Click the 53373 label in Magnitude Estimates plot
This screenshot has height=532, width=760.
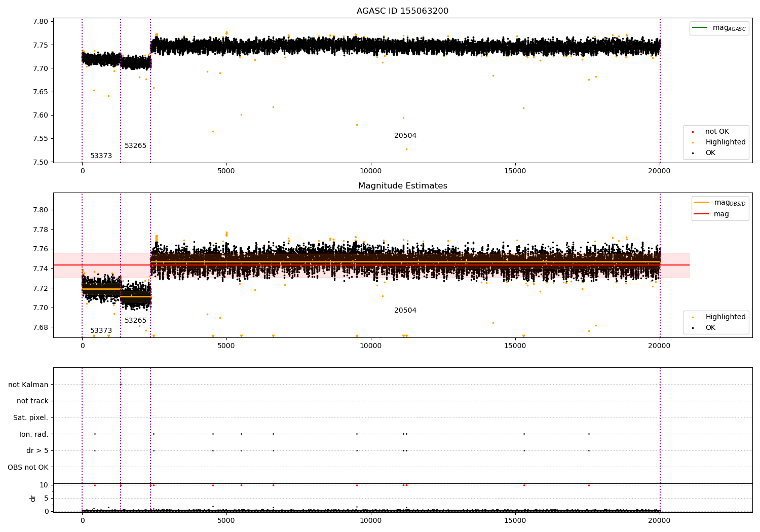[x=101, y=330]
